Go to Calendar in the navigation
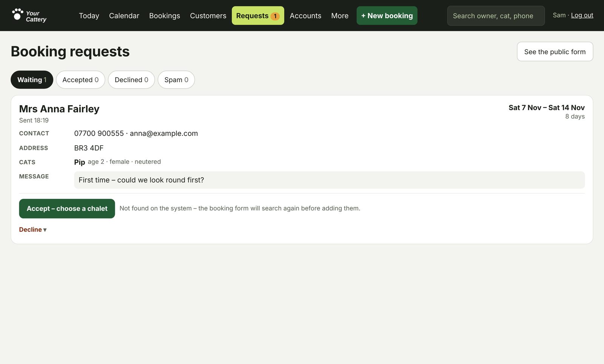The height and width of the screenshot is (364, 604). pyautogui.click(x=124, y=15)
